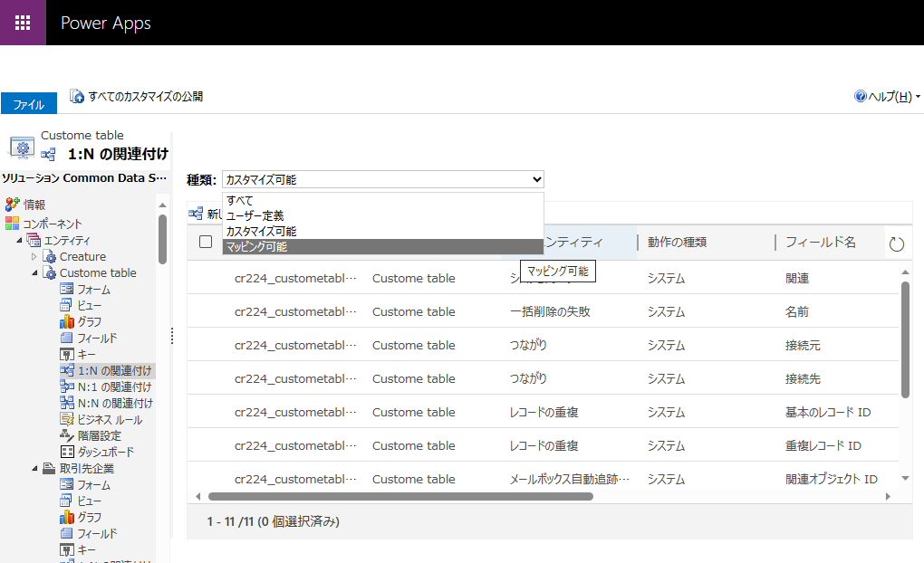Select グラフ icon under 取引先企業

pyautogui.click(x=67, y=517)
